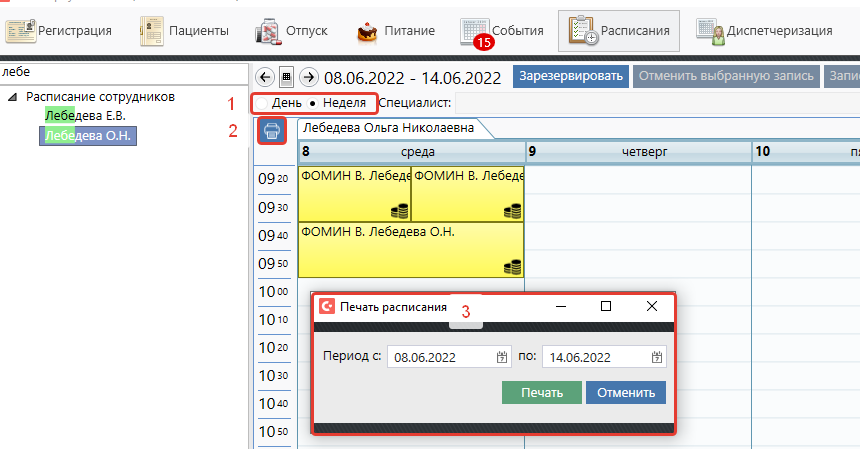Open the calendar picker between navigation arrows
The image size is (860, 449).
coord(287,77)
